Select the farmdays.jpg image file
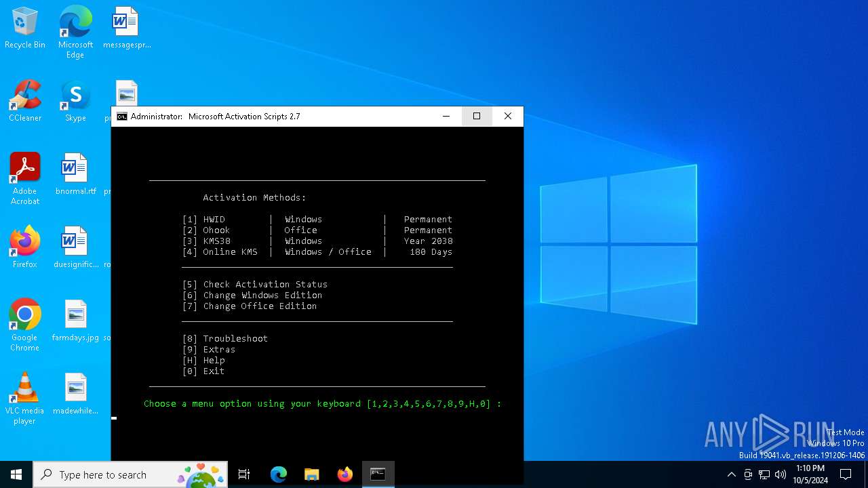 tap(75, 321)
